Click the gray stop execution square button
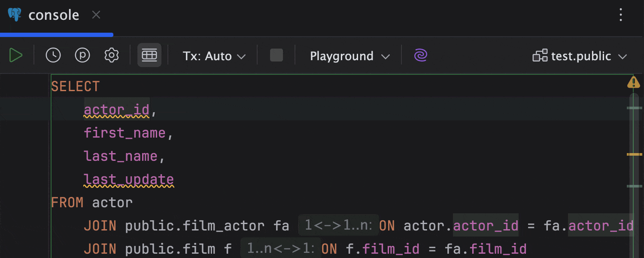This screenshot has height=258, width=644. 276,55
